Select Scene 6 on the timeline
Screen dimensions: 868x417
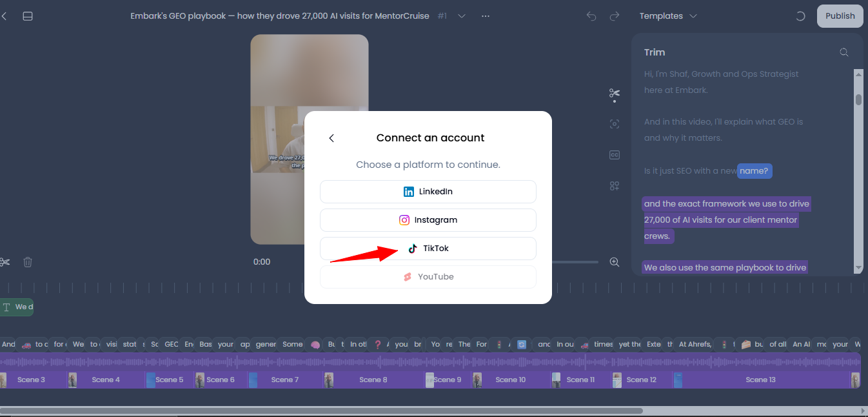pyautogui.click(x=221, y=380)
